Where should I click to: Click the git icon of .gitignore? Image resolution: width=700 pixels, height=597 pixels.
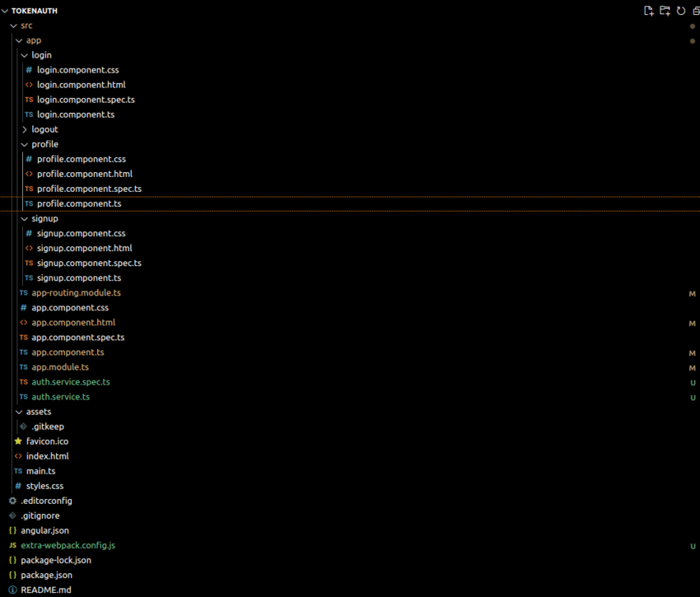click(13, 515)
